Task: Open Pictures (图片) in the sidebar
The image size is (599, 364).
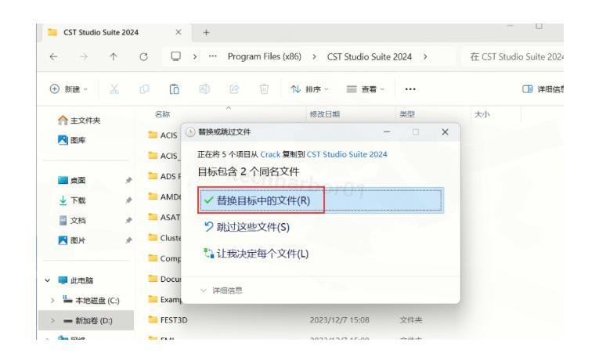Action: [x=72, y=240]
